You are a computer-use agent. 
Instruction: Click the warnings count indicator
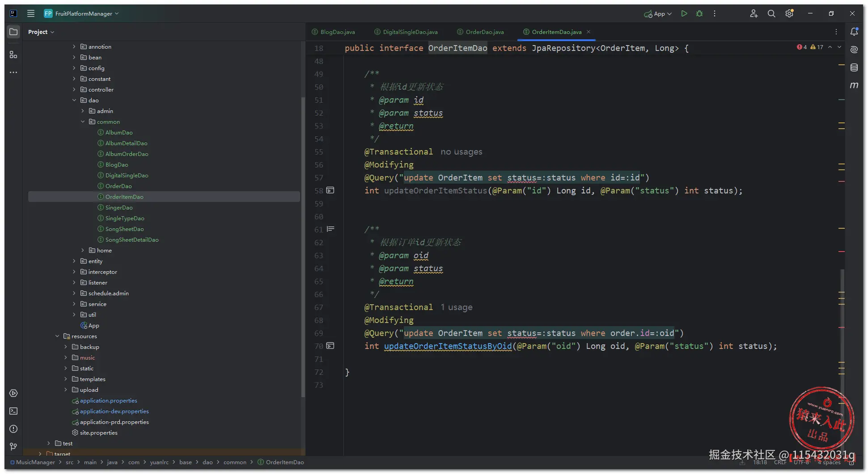click(x=817, y=47)
